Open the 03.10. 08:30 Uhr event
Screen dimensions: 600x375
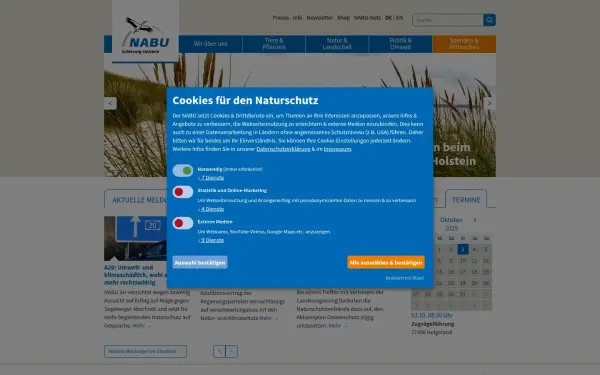pyautogui.click(x=432, y=315)
